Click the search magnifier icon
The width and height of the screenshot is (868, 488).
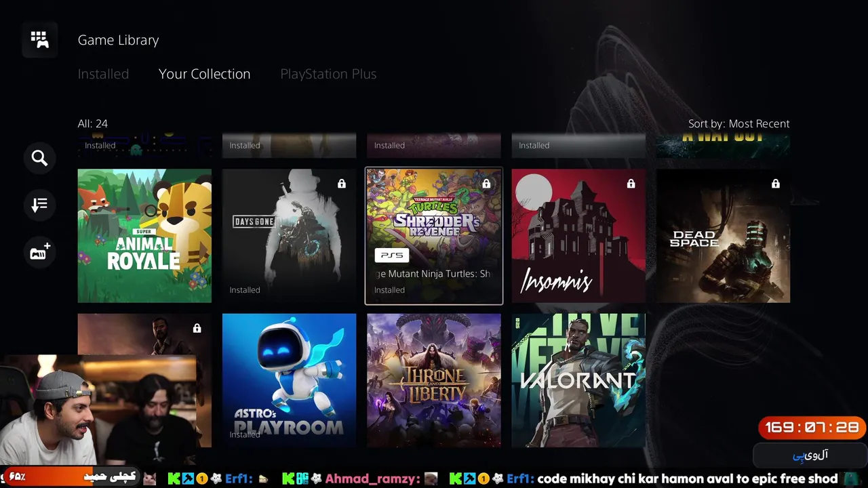[39, 158]
